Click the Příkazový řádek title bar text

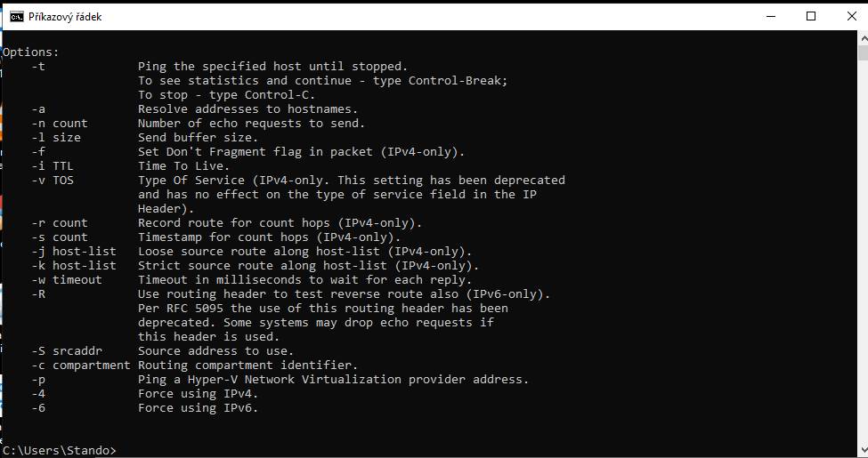click(x=65, y=17)
